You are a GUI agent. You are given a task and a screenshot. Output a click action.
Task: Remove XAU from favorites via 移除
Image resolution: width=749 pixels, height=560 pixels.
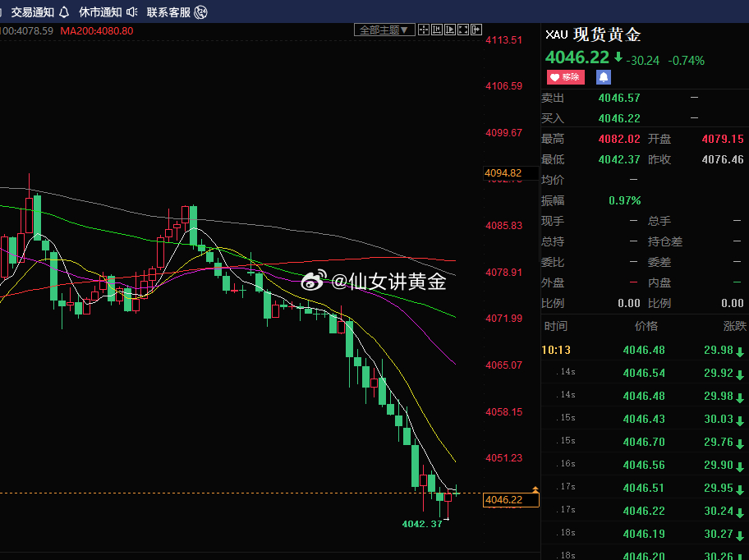point(566,77)
